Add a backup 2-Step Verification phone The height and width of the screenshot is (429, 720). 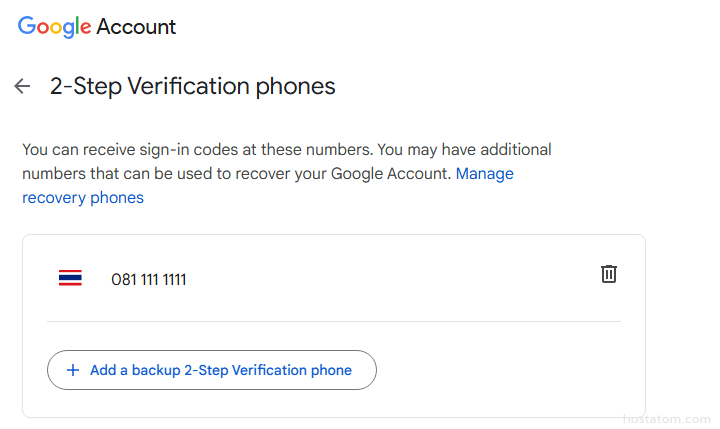coord(212,370)
